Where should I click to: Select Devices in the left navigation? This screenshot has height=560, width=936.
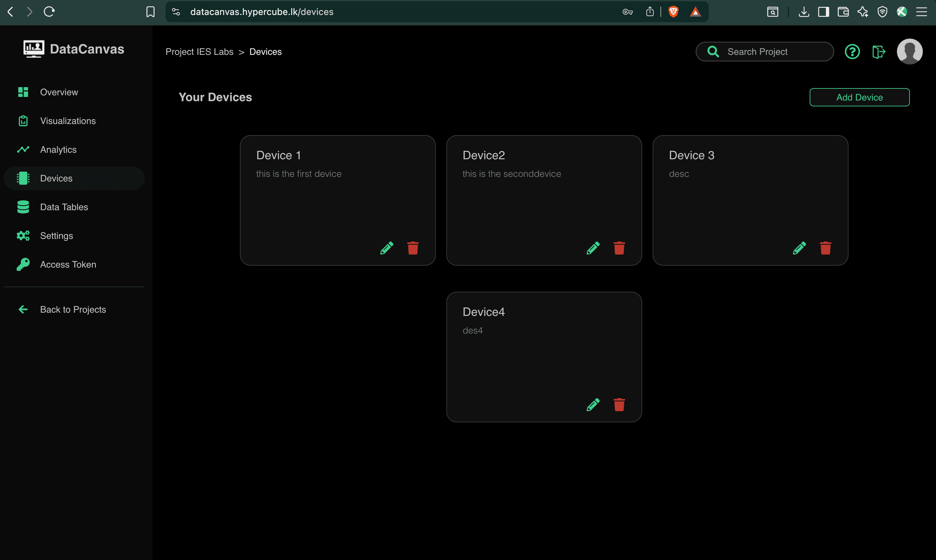coord(56,178)
